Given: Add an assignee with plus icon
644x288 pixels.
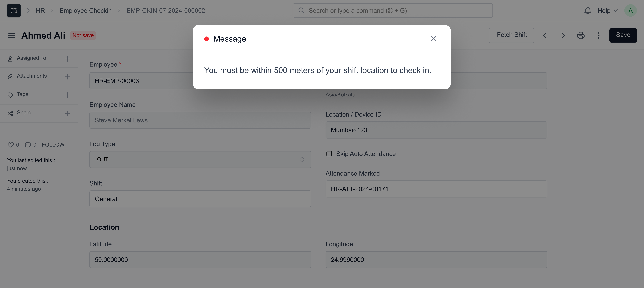Looking at the screenshot, I should click(67, 59).
